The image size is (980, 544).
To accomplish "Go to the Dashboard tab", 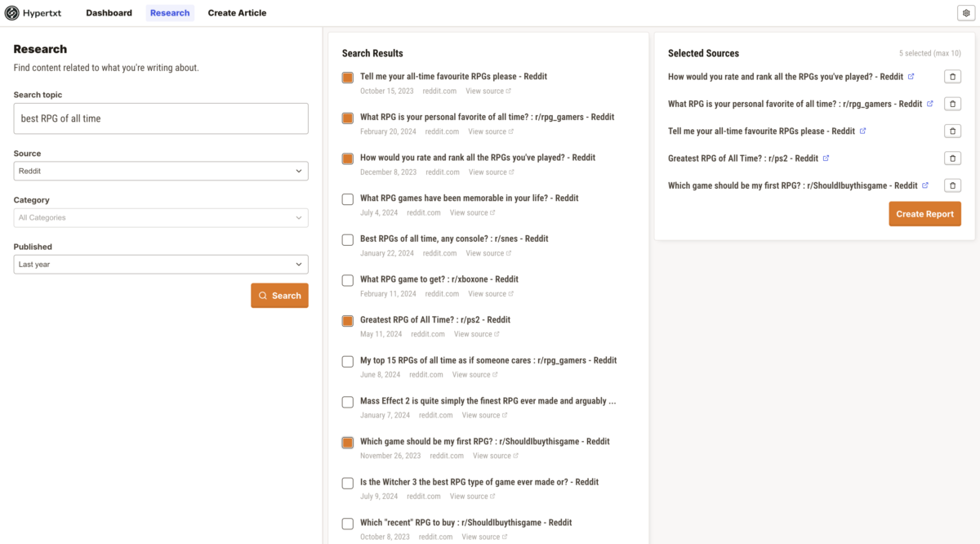I will [109, 13].
